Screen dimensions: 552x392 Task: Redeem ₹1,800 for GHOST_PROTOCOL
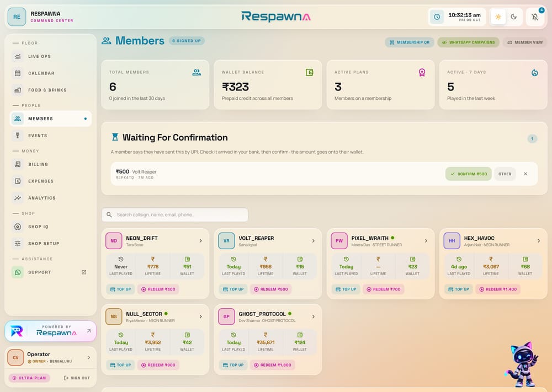pos(273,366)
